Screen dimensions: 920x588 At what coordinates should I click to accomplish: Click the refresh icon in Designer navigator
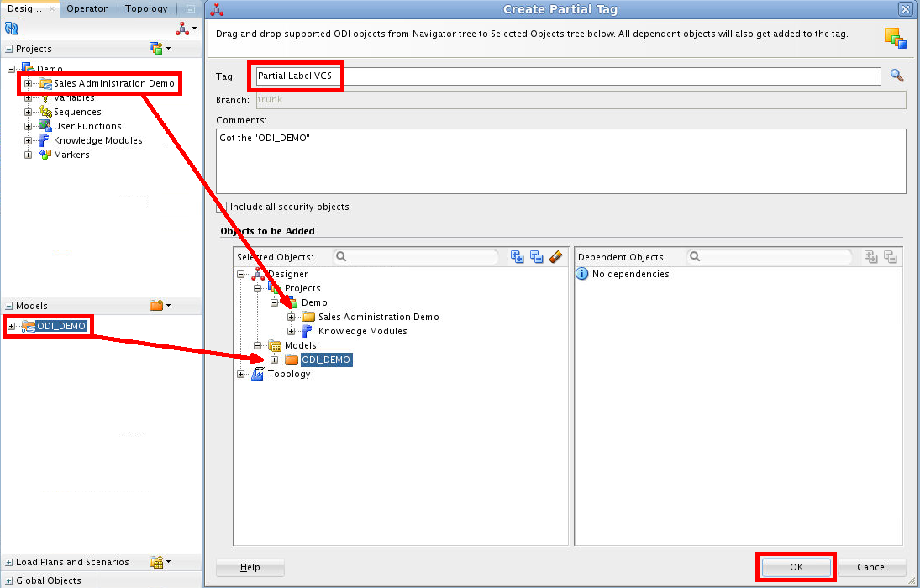pos(11,29)
